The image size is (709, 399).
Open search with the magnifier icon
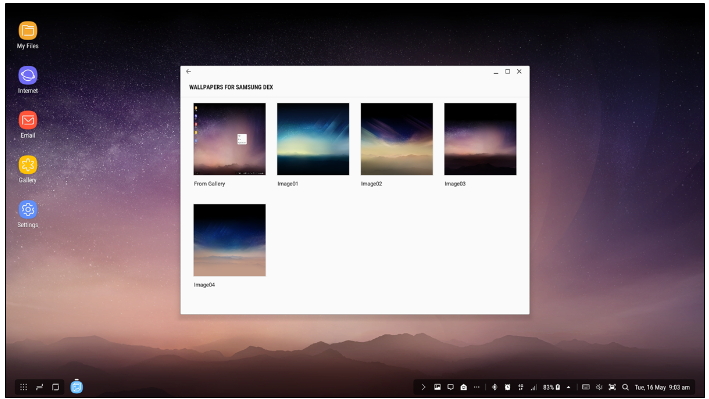click(x=625, y=387)
